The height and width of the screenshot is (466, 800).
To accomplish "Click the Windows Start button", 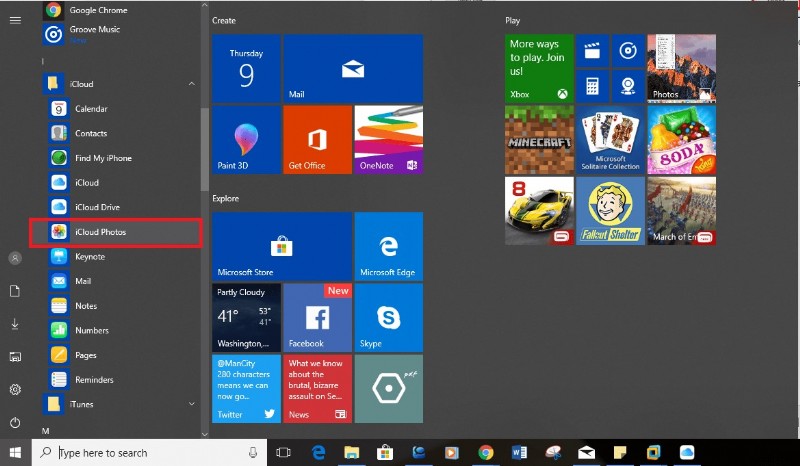I will click(x=15, y=452).
